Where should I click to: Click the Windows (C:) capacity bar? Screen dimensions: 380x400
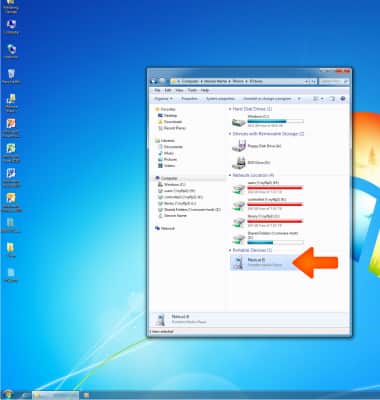point(275,121)
